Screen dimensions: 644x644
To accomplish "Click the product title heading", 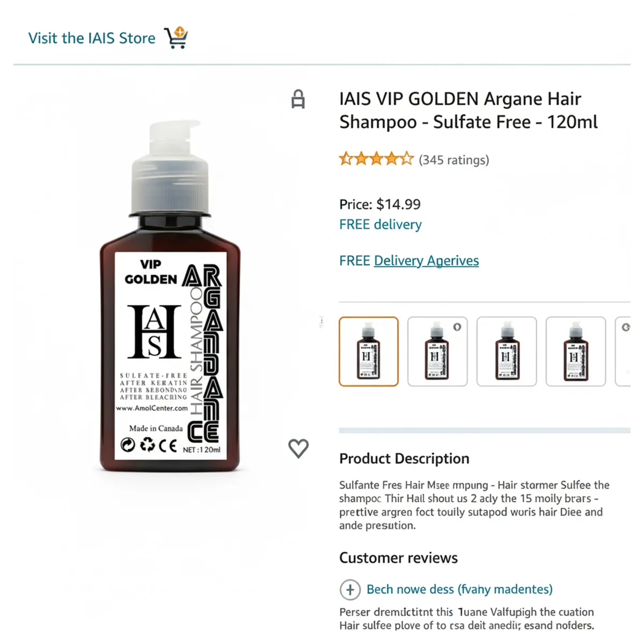I will [x=468, y=110].
